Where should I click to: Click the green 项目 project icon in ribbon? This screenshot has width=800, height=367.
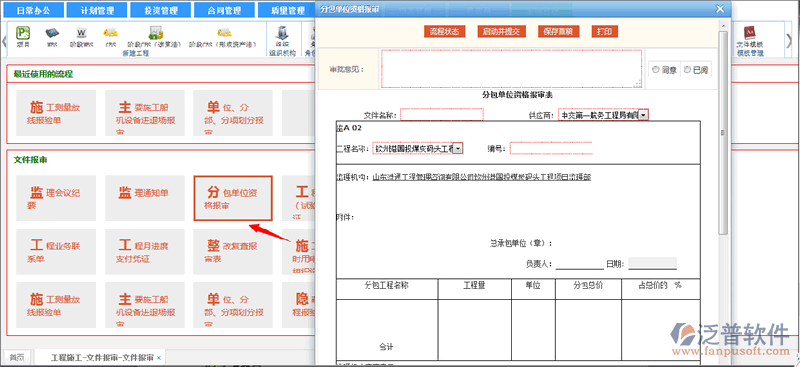23,33
